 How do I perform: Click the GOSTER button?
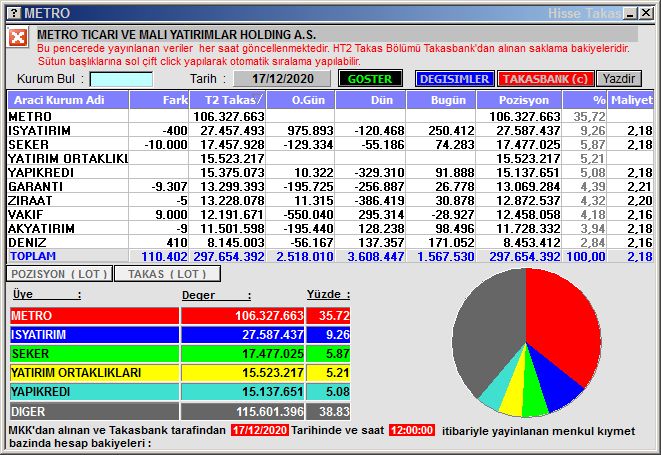[x=370, y=79]
